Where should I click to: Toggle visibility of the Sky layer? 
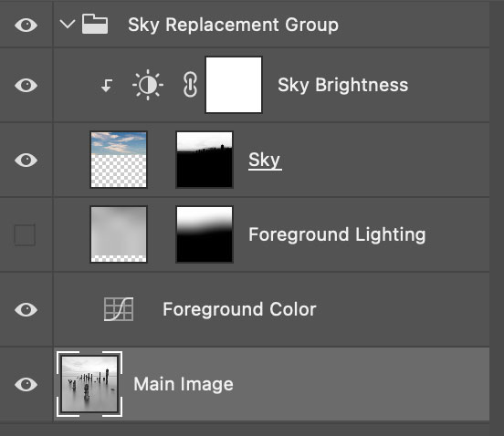click(26, 160)
